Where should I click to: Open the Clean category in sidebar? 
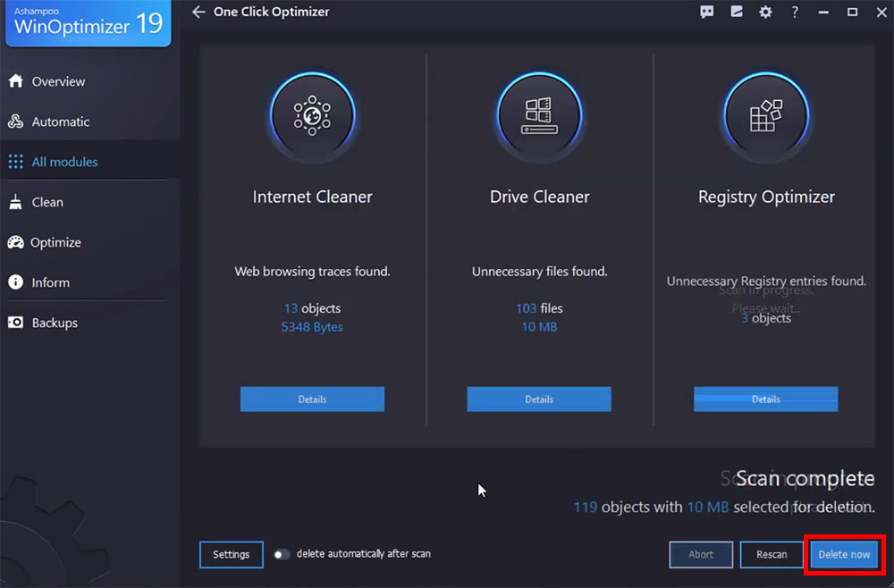coord(47,202)
